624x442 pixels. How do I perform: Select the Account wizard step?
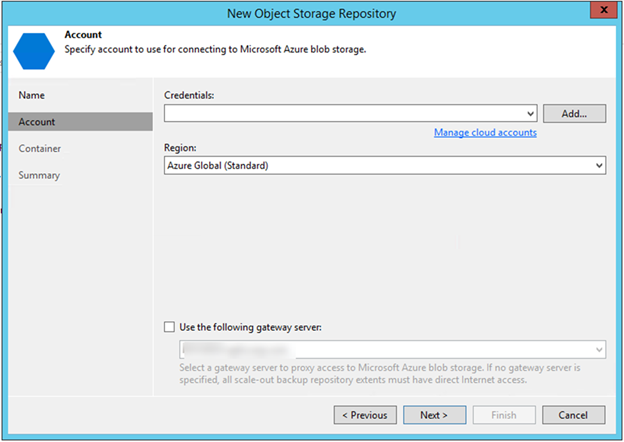click(80, 122)
